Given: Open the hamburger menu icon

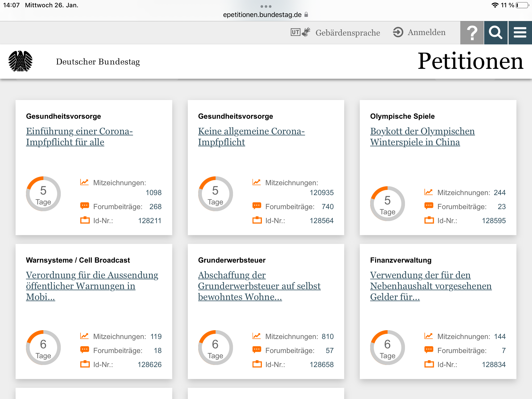Looking at the screenshot, I should (x=520, y=33).
